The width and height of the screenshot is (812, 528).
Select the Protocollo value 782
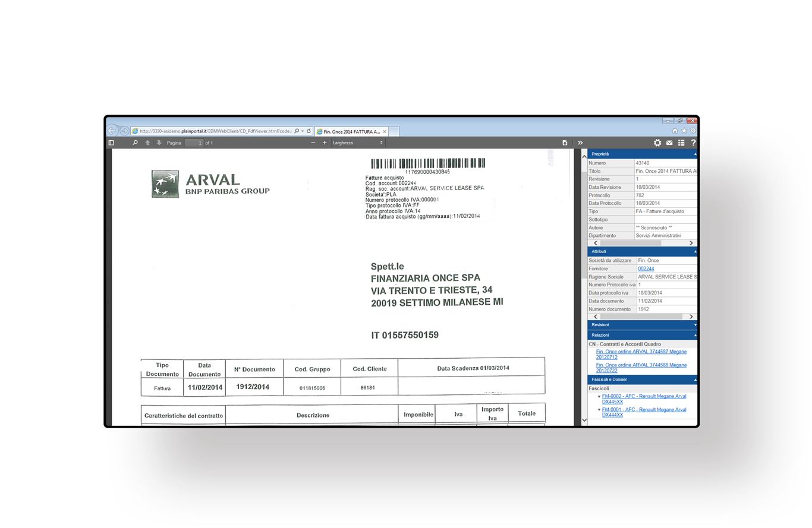coord(640,195)
